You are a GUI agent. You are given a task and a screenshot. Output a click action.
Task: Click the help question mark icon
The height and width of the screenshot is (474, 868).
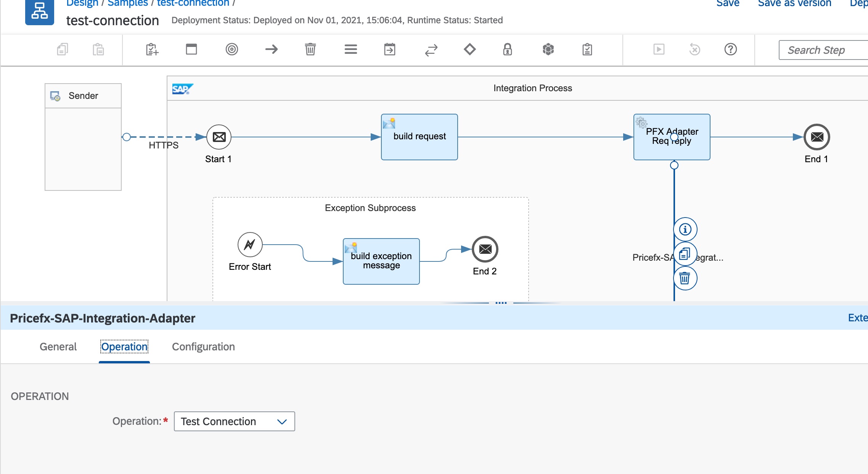tap(730, 50)
